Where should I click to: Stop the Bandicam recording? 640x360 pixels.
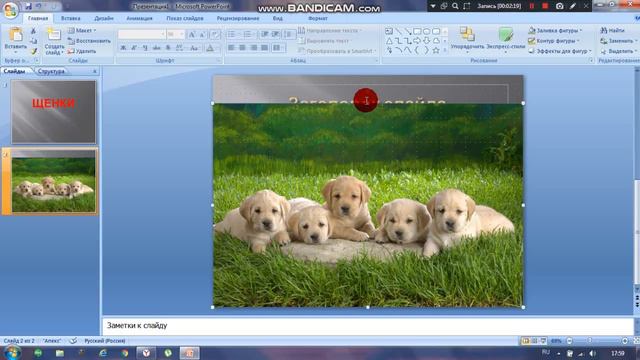pyautogui.click(x=544, y=6)
